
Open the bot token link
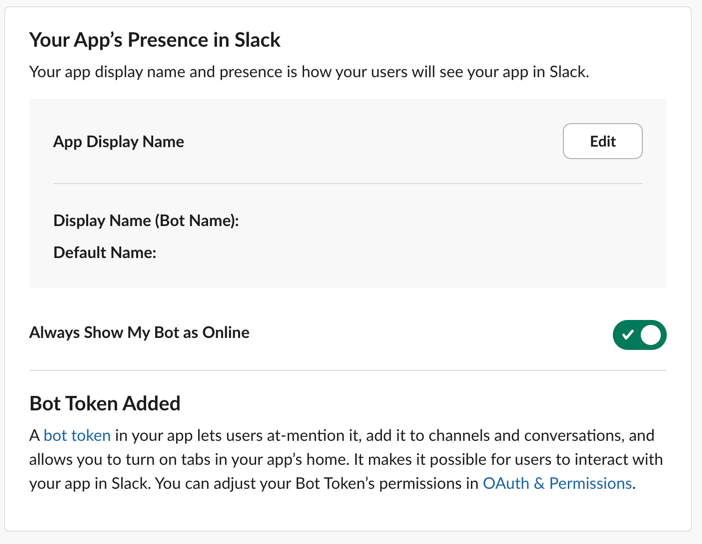[77, 435]
